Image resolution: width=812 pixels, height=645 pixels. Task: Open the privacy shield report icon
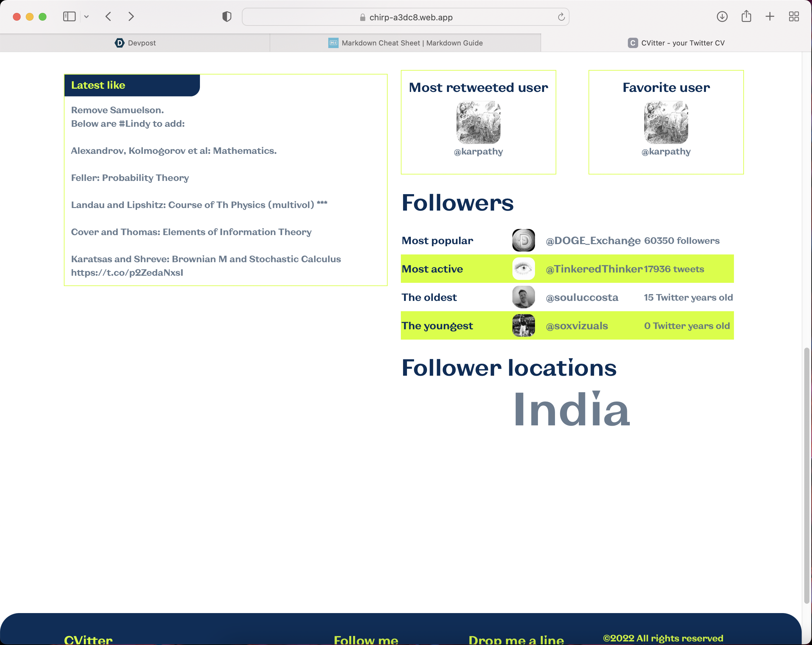click(227, 16)
